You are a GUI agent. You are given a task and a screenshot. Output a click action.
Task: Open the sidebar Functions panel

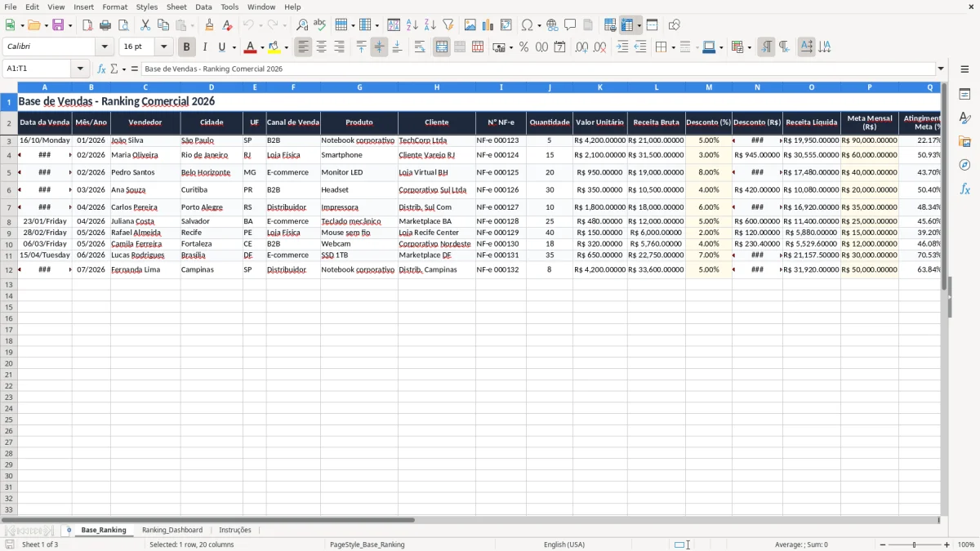click(x=964, y=189)
